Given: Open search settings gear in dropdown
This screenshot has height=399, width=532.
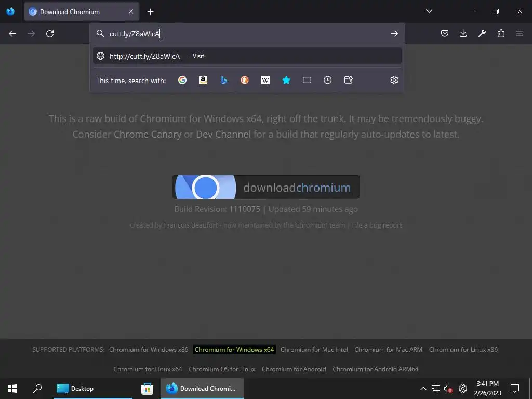Looking at the screenshot, I should tap(394, 80).
